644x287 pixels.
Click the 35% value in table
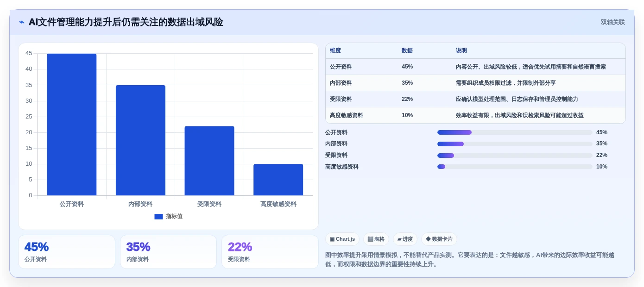(407, 83)
